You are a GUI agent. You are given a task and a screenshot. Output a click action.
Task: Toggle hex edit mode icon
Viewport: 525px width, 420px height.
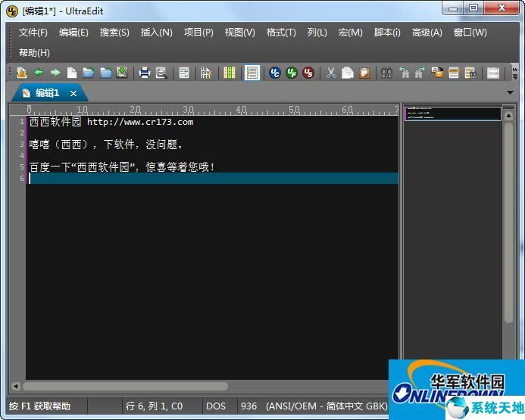coord(207,73)
